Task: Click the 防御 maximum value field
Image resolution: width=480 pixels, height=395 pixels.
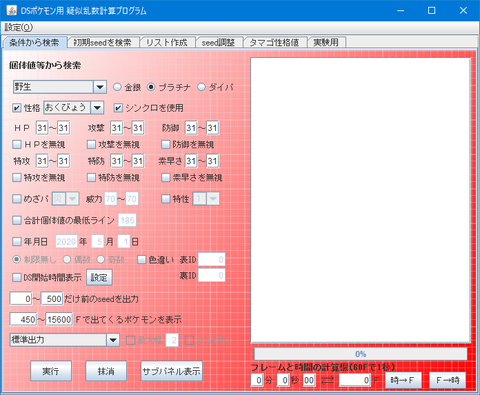Action: click(x=213, y=128)
